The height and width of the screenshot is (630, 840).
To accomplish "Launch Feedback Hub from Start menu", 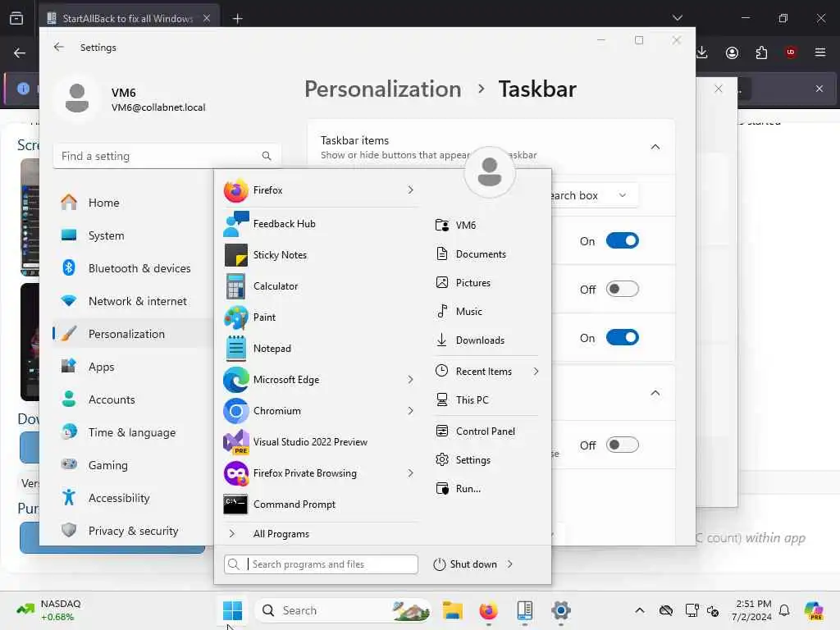I will 321,224.
